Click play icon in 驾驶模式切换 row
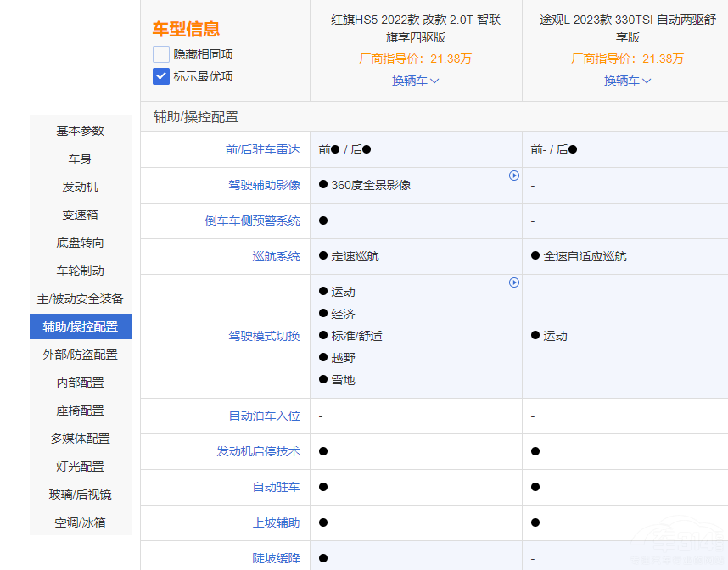This screenshot has width=728, height=570. 513,282
